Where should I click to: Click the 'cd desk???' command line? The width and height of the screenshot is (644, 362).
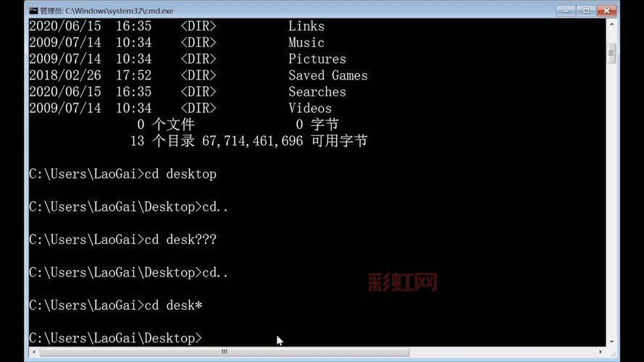point(123,240)
